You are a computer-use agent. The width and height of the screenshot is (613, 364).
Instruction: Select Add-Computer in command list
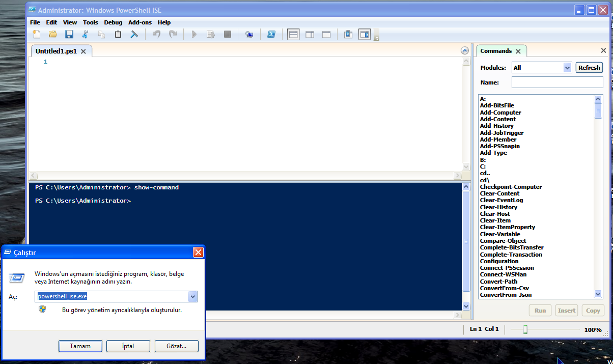coord(500,113)
